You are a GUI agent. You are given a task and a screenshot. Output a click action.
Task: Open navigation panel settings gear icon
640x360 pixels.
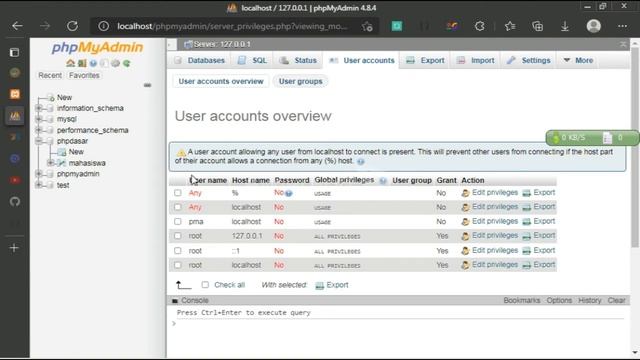pyautogui.click(x=116, y=63)
